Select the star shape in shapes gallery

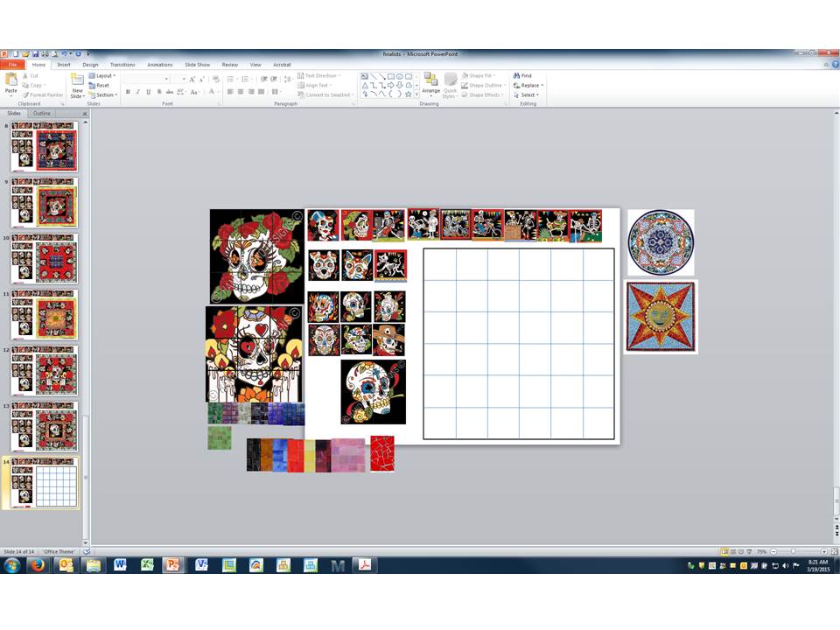409,94
